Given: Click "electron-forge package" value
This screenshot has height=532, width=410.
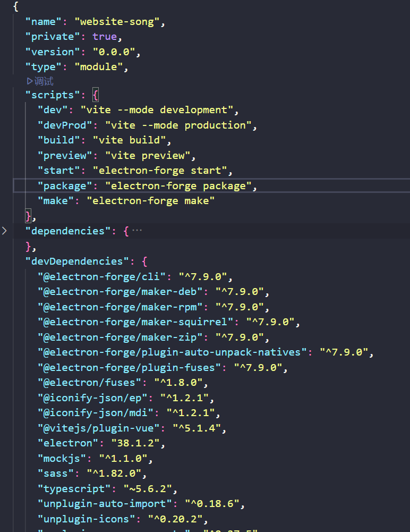Looking at the screenshot, I should [x=179, y=186].
